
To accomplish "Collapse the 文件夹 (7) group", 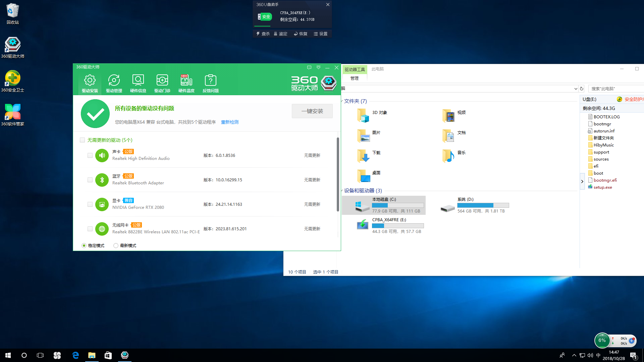I will click(x=342, y=101).
